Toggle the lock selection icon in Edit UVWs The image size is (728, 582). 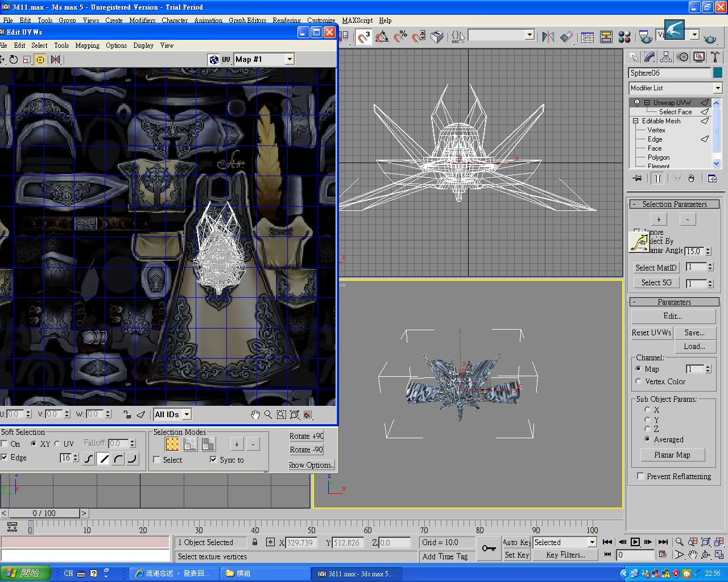click(x=127, y=414)
